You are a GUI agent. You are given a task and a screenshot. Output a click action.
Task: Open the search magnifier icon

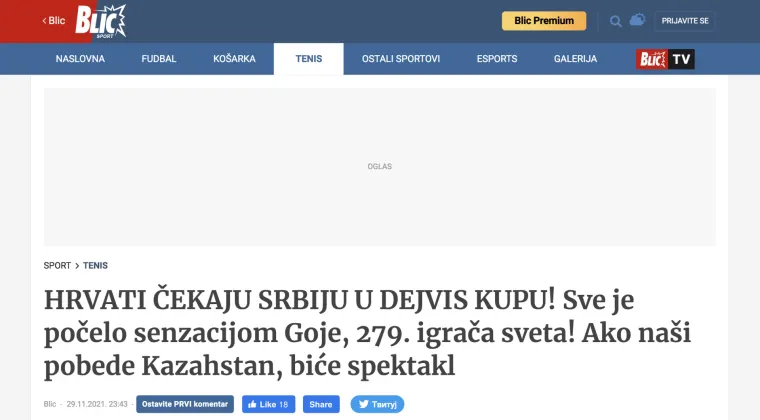click(616, 21)
